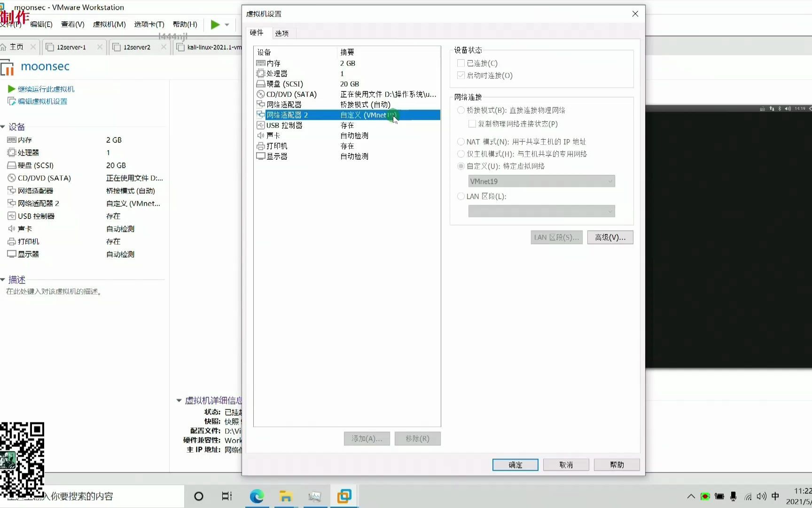Click the 帮助 button in the dialog
The image size is (812, 508).
pyautogui.click(x=617, y=465)
